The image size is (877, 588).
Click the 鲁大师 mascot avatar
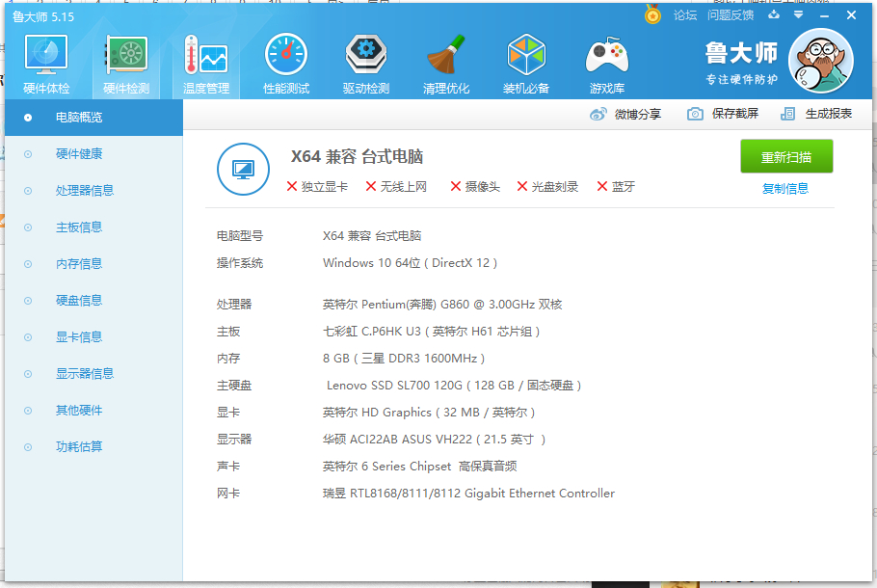[x=820, y=61]
